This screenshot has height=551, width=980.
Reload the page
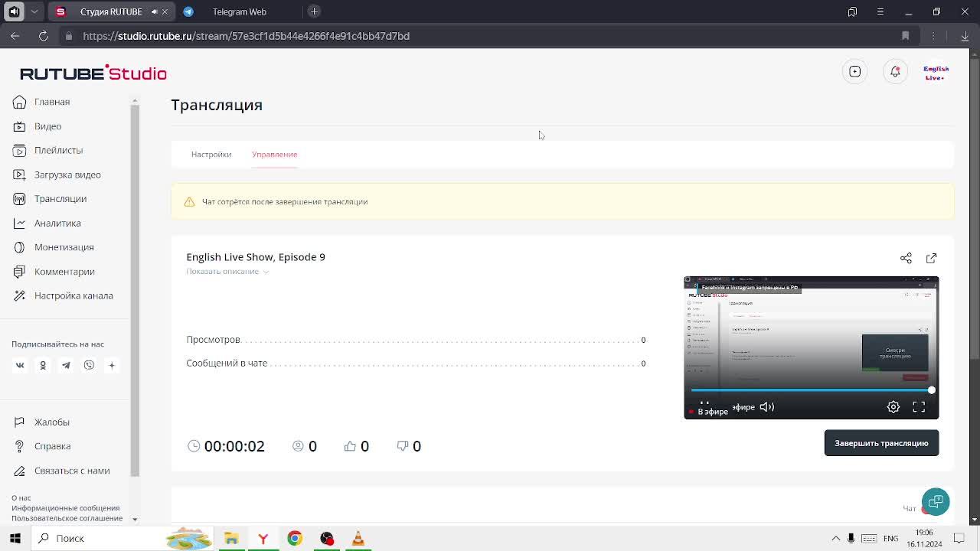pos(44,36)
